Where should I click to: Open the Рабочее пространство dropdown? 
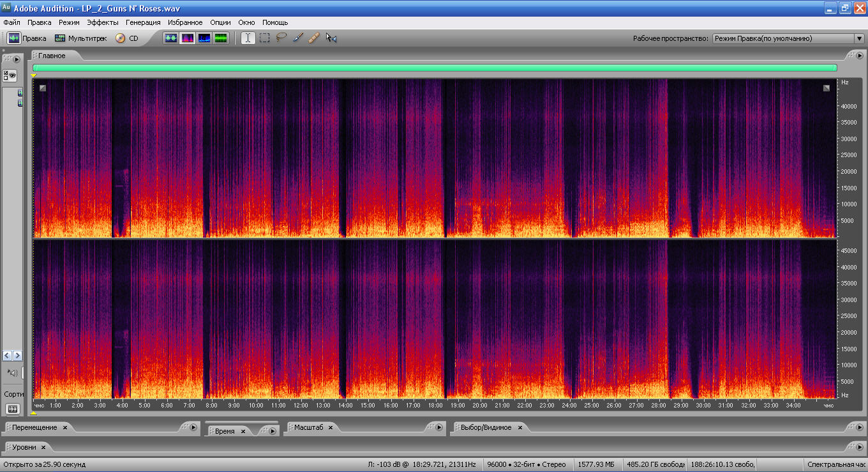[x=858, y=38]
